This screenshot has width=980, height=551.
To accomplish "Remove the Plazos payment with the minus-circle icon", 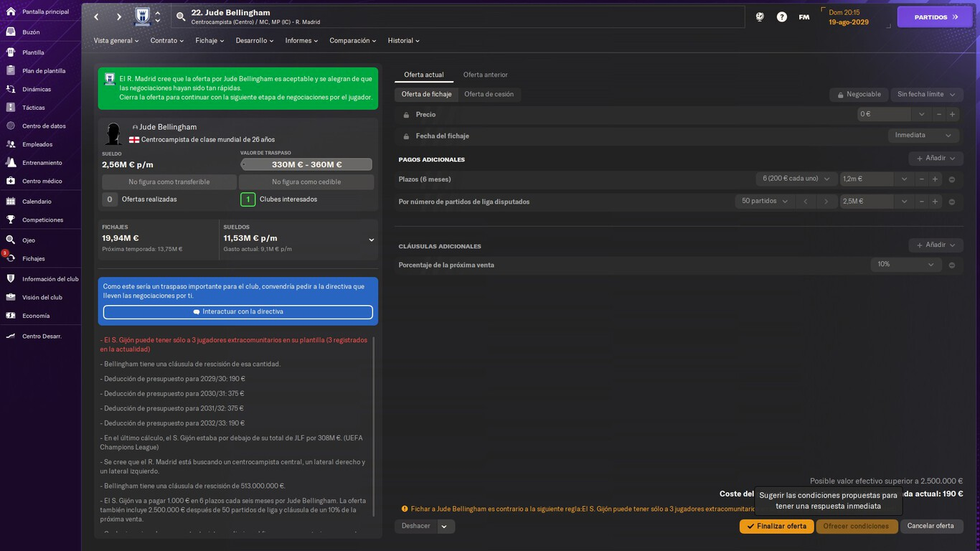I will [x=952, y=179].
